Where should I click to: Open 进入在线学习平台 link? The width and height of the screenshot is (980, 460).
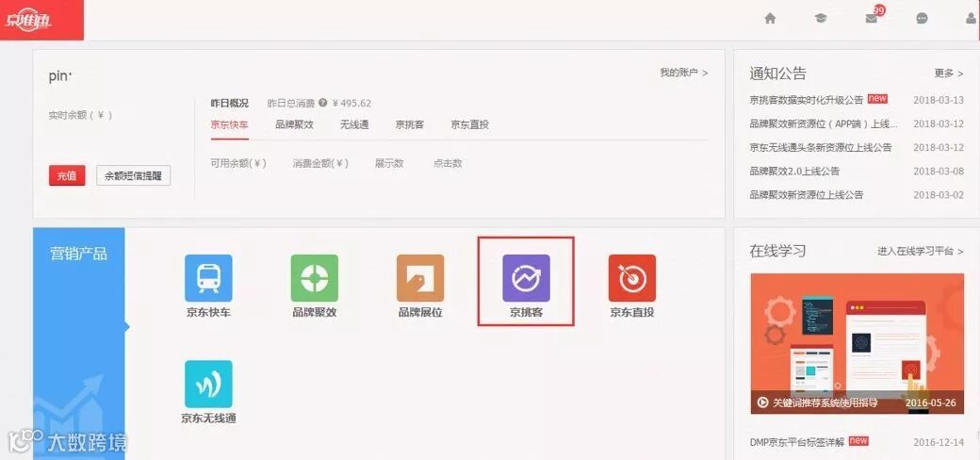click(921, 252)
